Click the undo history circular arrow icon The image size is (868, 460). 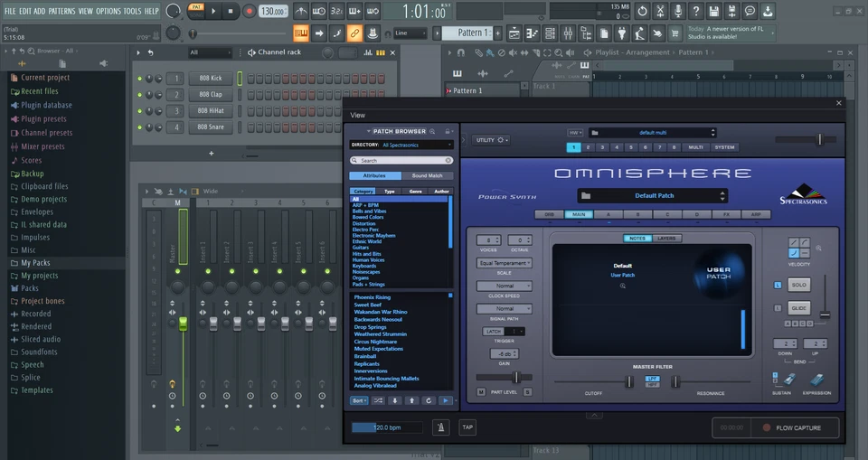coord(642,11)
